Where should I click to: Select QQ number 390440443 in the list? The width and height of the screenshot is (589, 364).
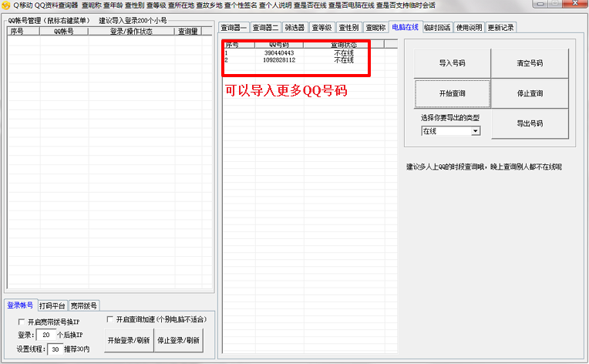pos(279,53)
